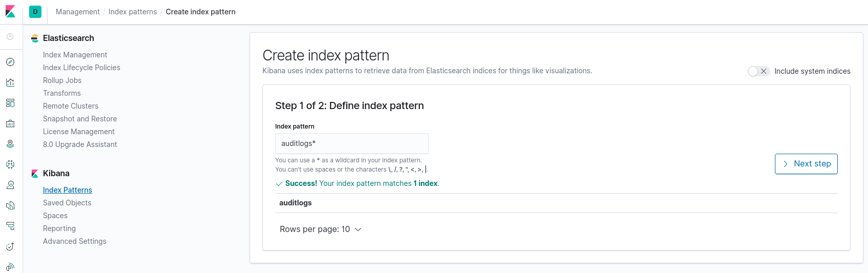
Task: Click the wildcard hint help text
Action: pos(351,165)
